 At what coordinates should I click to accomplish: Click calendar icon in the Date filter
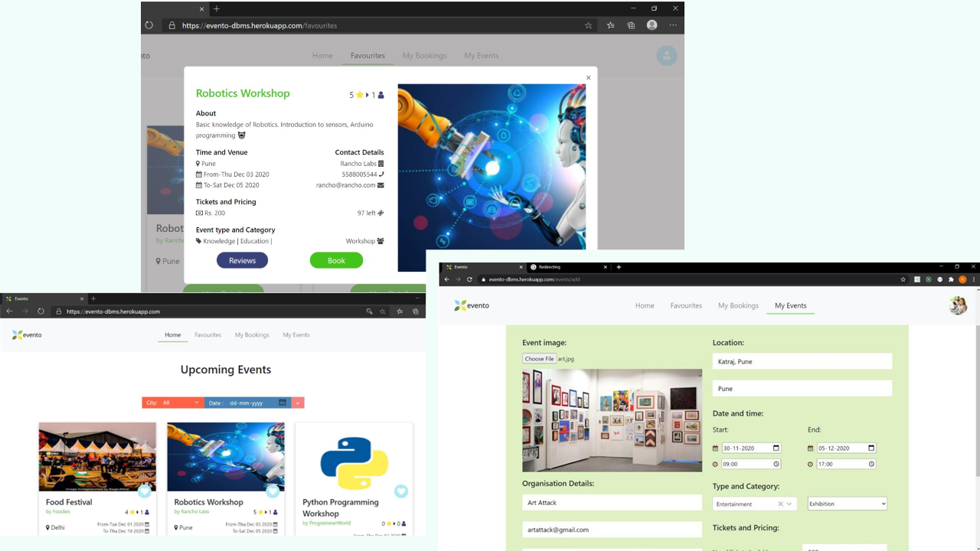point(282,403)
